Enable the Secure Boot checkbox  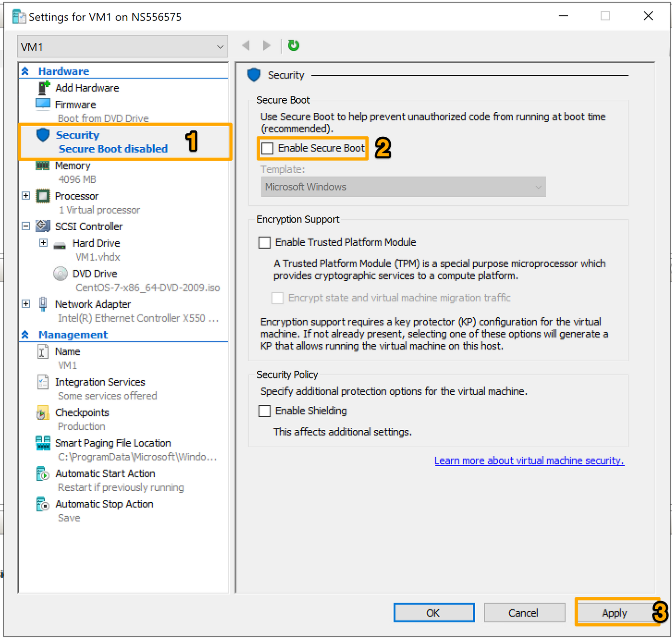267,148
